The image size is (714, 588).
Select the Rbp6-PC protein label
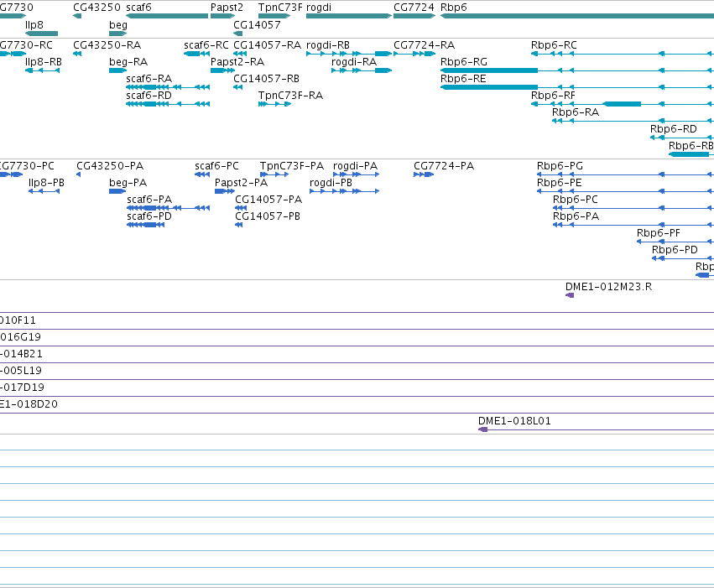575,200
